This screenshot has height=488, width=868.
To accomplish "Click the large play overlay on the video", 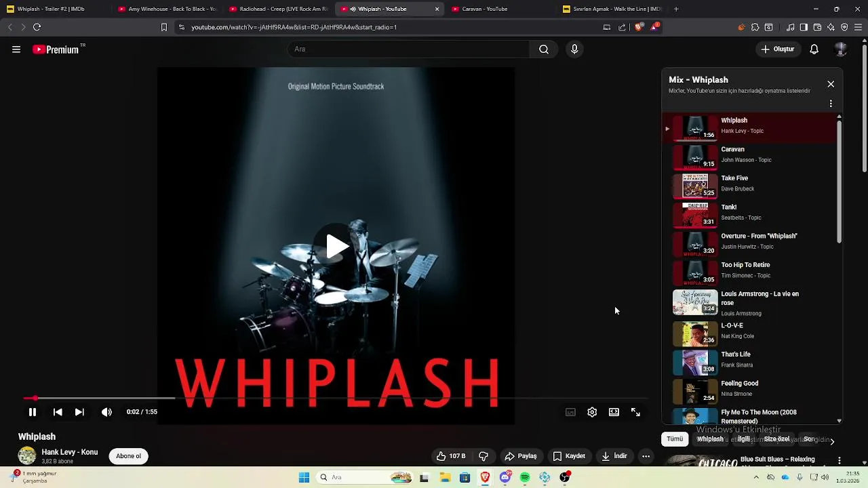I will pos(337,246).
